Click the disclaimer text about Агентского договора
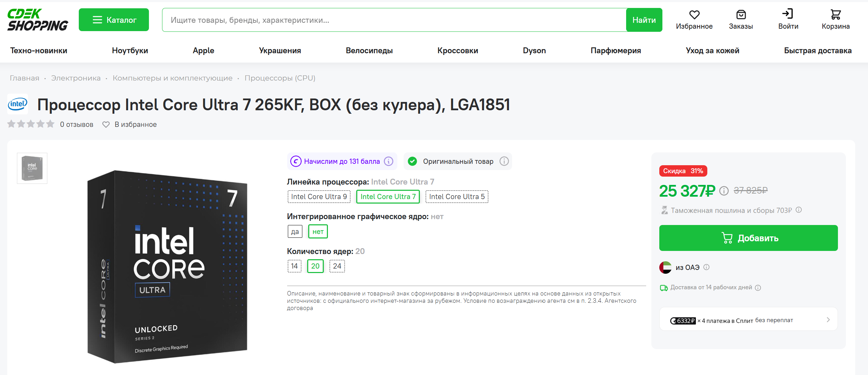This screenshot has width=868, height=375. pos(462,301)
